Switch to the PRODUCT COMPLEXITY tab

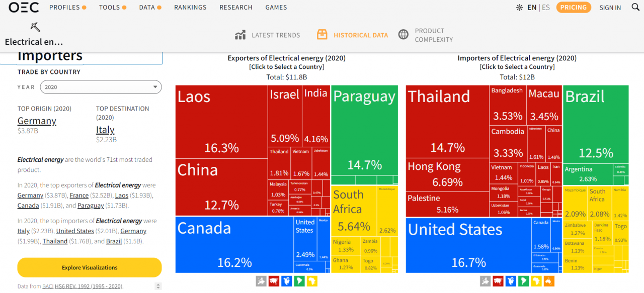click(426, 35)
